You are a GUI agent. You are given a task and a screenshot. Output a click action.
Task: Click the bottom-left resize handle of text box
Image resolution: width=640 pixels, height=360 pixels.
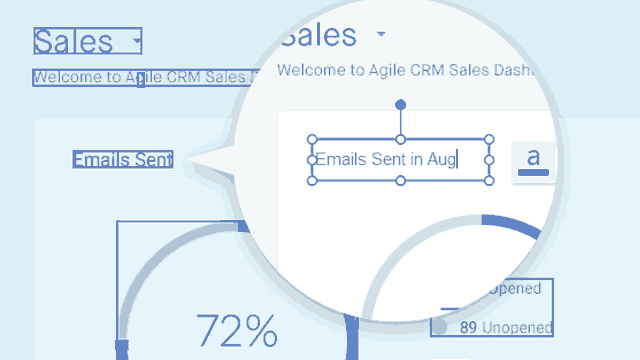pos(312,180)
